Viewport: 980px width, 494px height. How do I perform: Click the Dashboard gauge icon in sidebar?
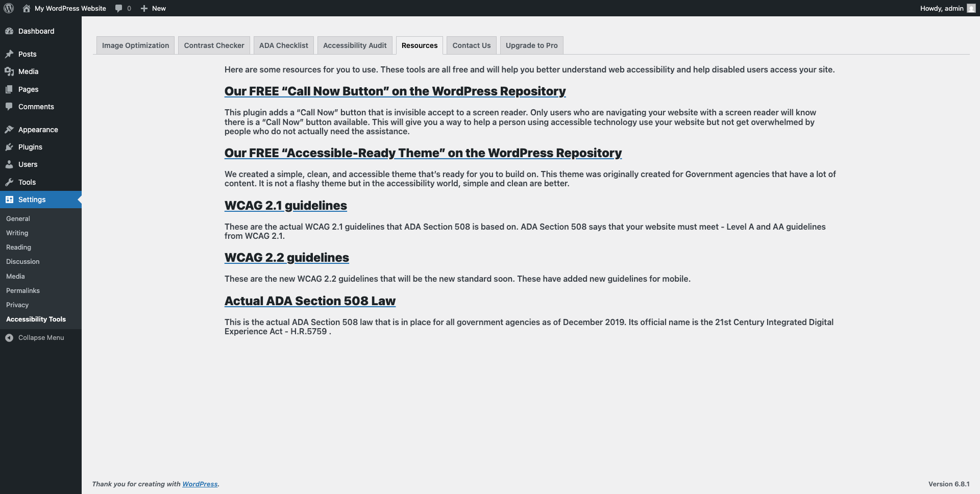(9, 31)
